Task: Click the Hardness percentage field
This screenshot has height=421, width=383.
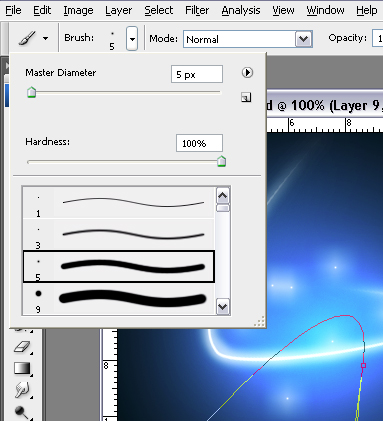Action: click(x=199, y=143)
